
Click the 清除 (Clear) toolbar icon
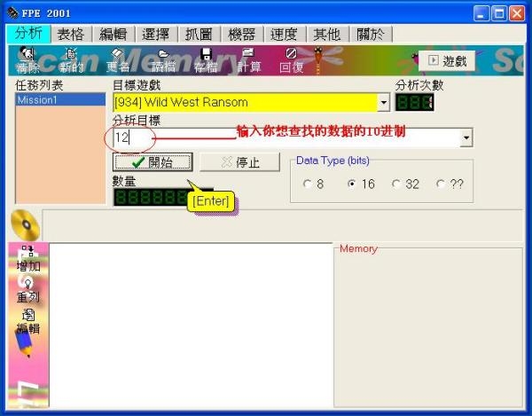pyautogui.click(x=27, y=60)
